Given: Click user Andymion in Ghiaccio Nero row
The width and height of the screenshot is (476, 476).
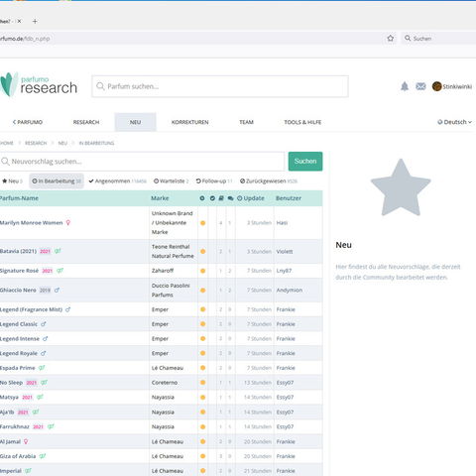Looking at the screenshot, I should coord(290,291).
